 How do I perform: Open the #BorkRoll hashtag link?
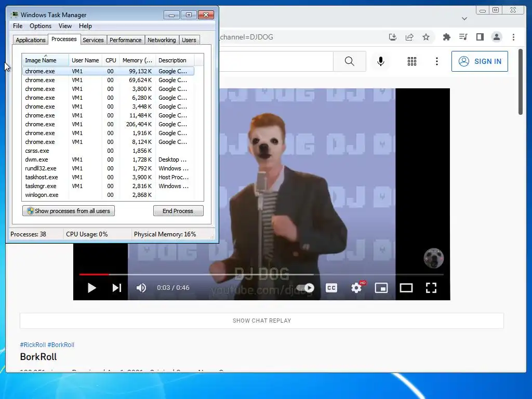(x=61, y=345)
